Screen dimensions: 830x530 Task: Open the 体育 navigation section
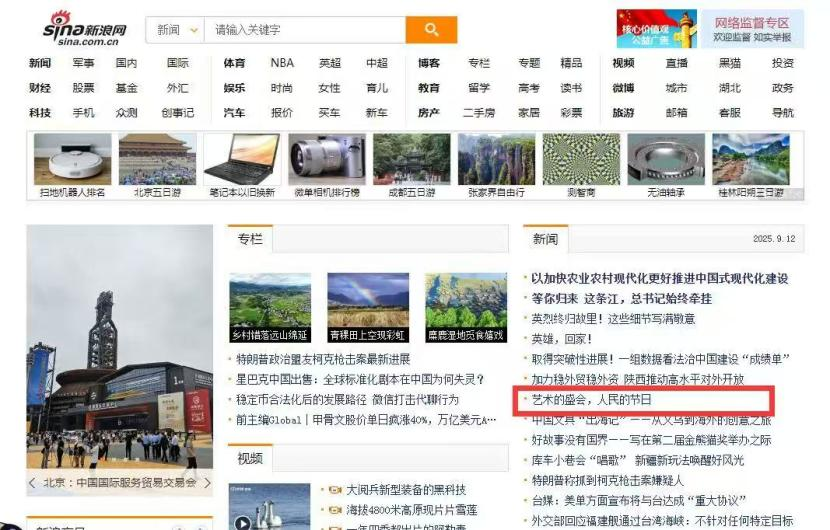click(x=234, y=63)
